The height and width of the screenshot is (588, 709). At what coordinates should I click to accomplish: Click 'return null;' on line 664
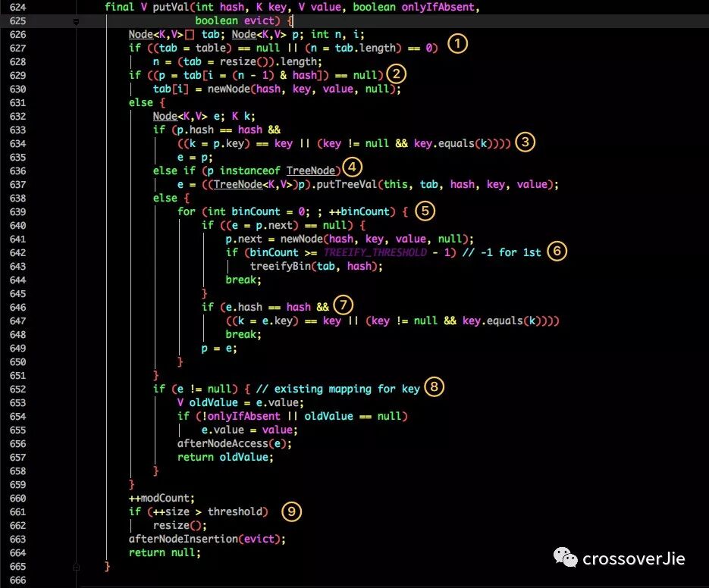(165, 552)
